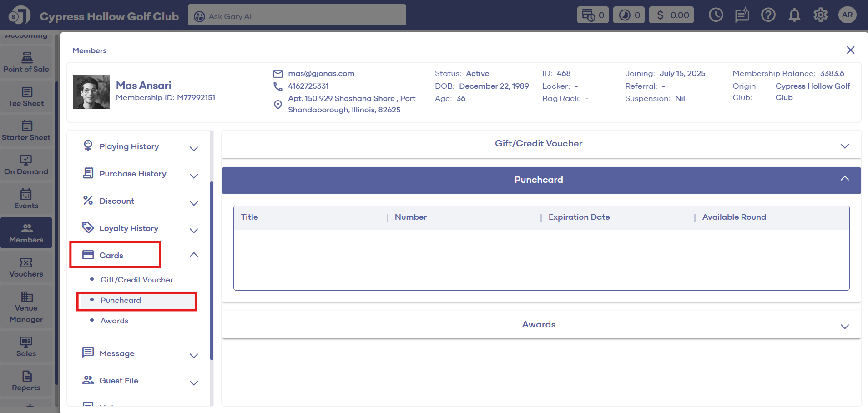The height and width of the screenshot is (413, 868).
Task: Select Gift/Credit Voucher submenu item
Action: pos(136,280)
